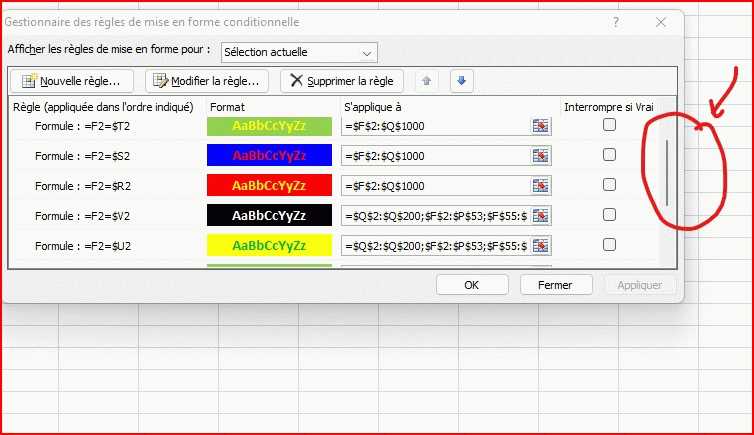Click range selector icon for =F2=$V2 rule
This screenshot has width=754, height=435.
coord(541,216)
